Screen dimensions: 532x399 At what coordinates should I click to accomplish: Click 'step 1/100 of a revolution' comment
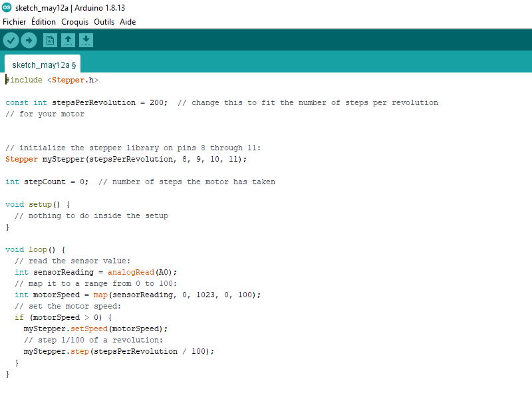[x=93, y=340]
